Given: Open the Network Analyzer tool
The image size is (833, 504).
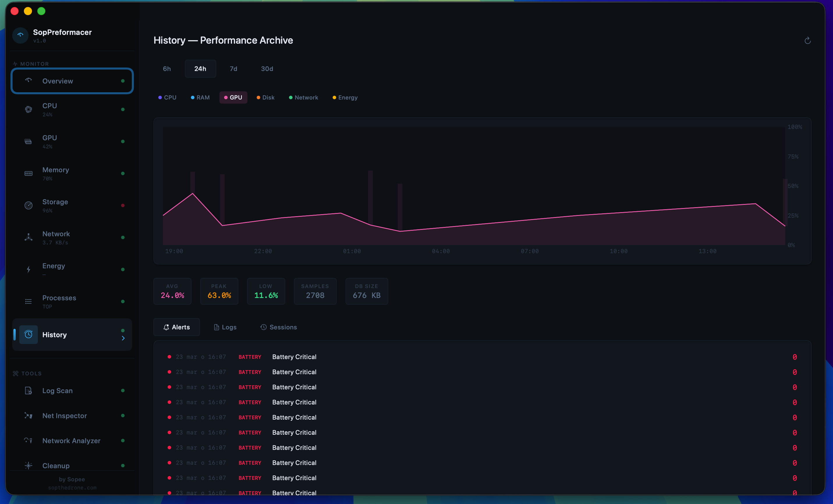Looking at the screenshot, I should pyautogui.click(x=71, y=441).
